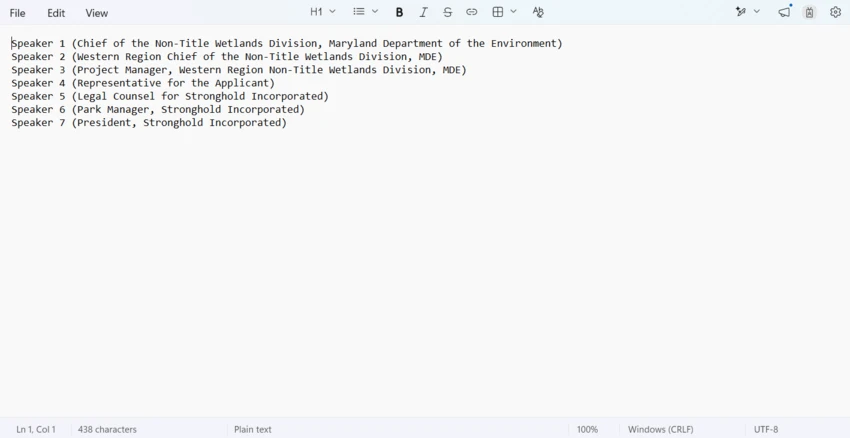The height and width of the screenshot is (438, 850).
Task: Click 'Maryland Department of the Environment' text
Action: 442,43
